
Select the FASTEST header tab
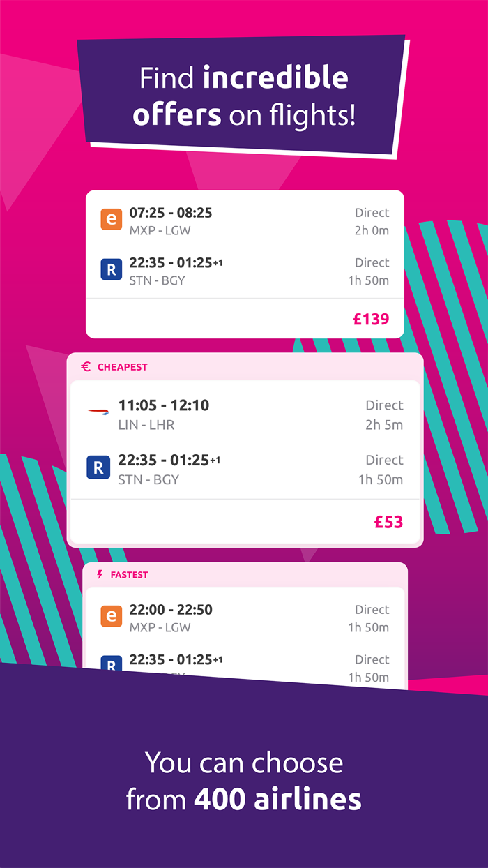(129, 574)
